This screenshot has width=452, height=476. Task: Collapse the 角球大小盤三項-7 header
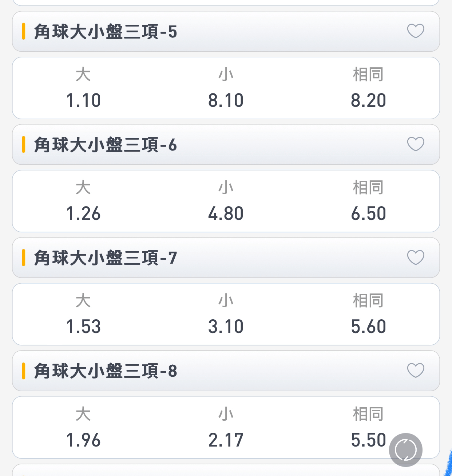pyautogui.click(x=226, y=258)
